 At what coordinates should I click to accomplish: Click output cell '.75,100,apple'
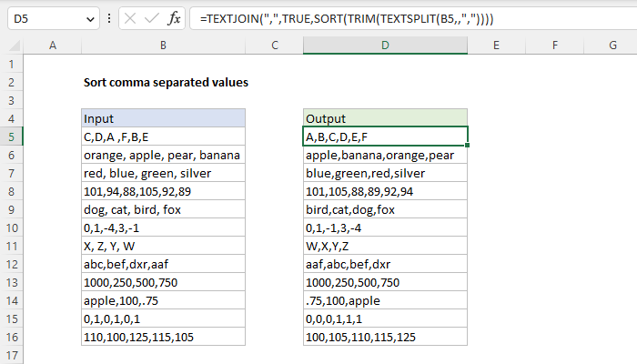(385, 300)
